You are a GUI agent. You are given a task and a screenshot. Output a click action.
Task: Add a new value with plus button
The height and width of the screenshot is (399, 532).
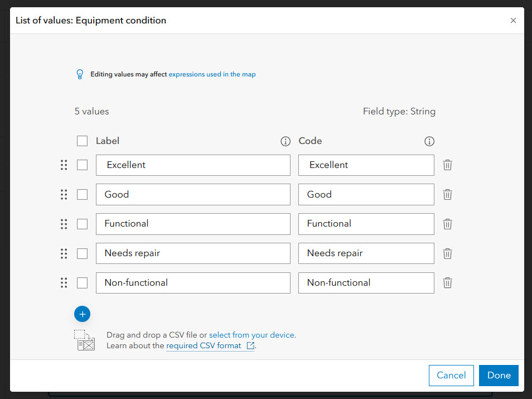point(82,314)
